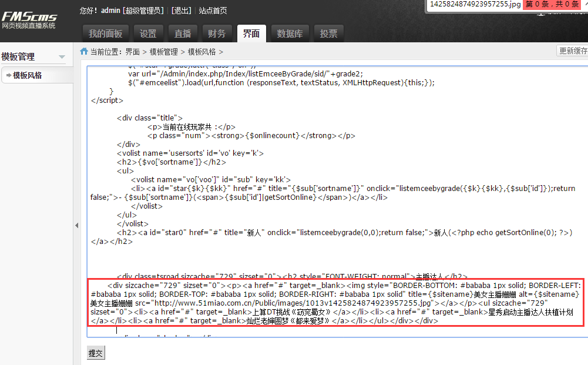588x365 pixels.
Task: Select the 界面 tab
Action: point(251,34)
